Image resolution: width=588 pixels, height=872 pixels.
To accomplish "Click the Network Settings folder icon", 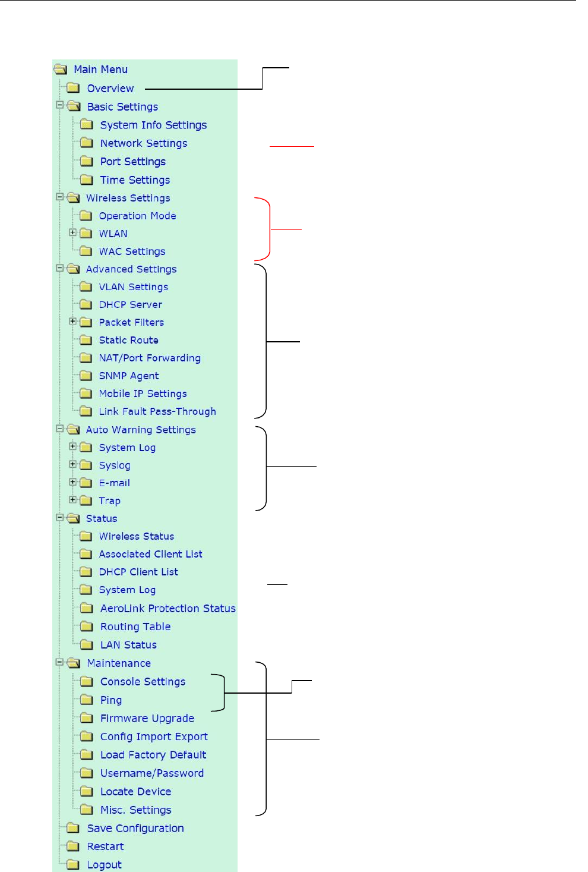I will point(87,143).
